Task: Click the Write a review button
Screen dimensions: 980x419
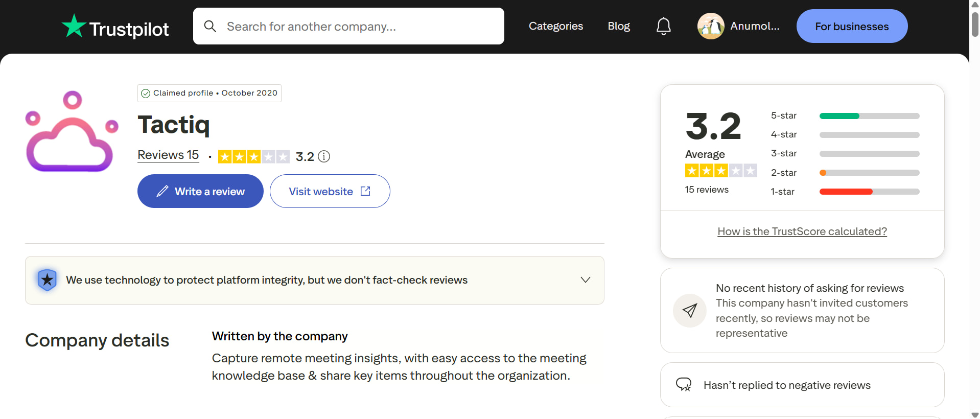Action: click(200, 191)
